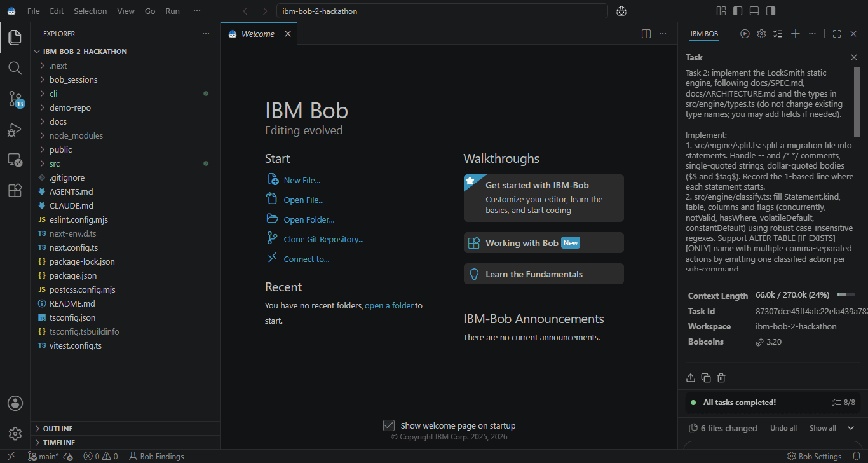Open Accounts menu in activity bar
The image size is (868, 463).
coord(15,403)
